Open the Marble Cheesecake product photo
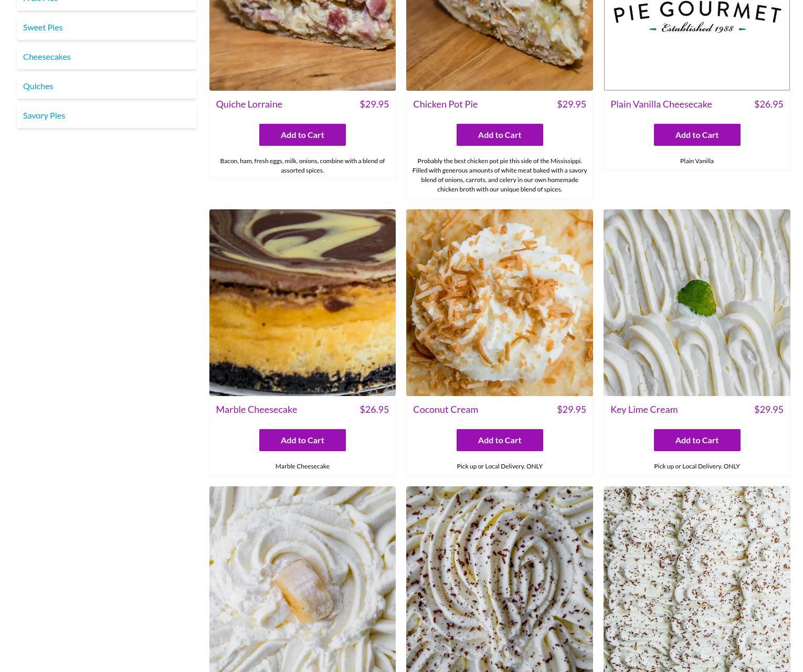The height and width of the screenshot is (672, 803). tap(302, 303)
